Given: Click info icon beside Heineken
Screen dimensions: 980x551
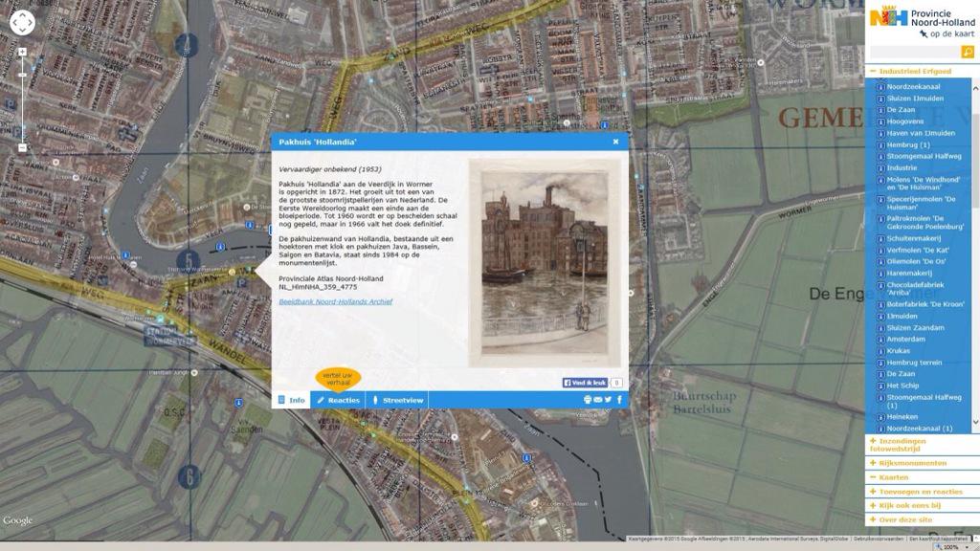Looking at the screenshot, I should tap(880, 417).
